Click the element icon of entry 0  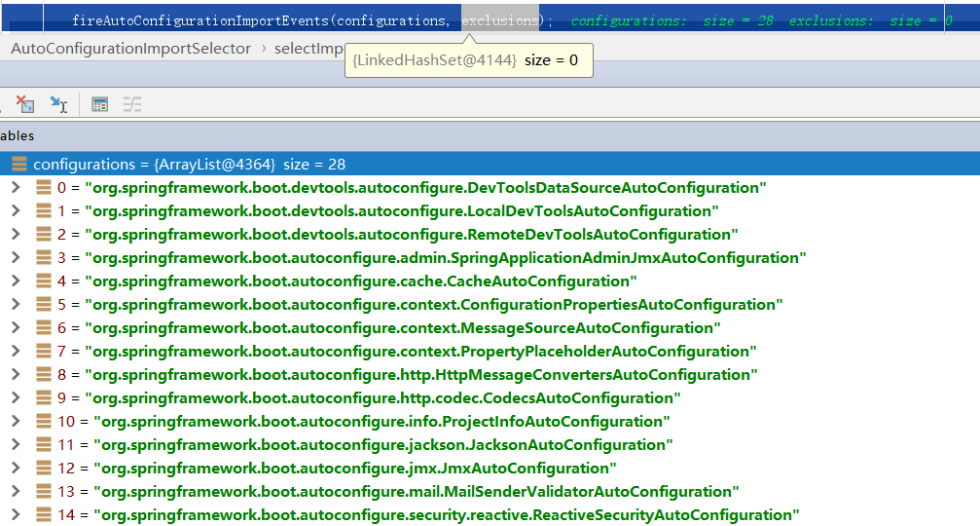pos(44,187)
